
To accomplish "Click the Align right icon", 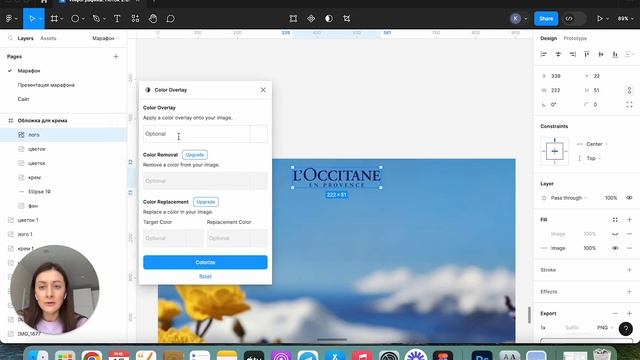I will [x=573, y=54].
